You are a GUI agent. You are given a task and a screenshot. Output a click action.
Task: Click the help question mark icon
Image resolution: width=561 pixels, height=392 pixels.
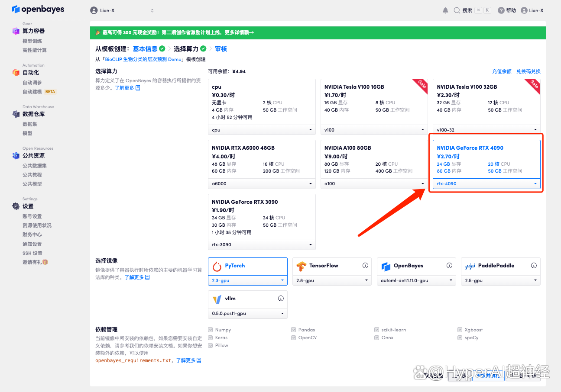(x=501, y=10)
